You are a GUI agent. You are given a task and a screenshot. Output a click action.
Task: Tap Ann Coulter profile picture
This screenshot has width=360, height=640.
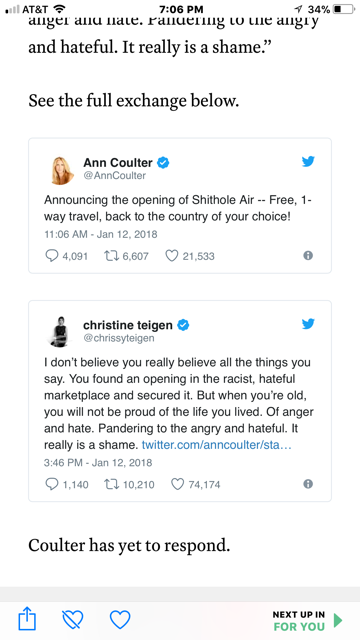pyautogui.click(x=62, y=170)
